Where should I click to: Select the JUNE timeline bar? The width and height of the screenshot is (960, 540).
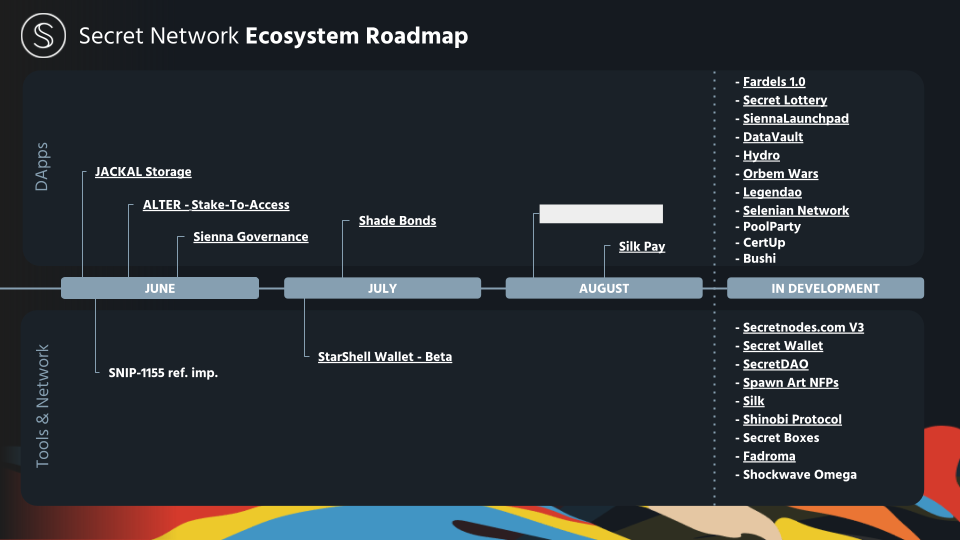click(x=160, y=288)
